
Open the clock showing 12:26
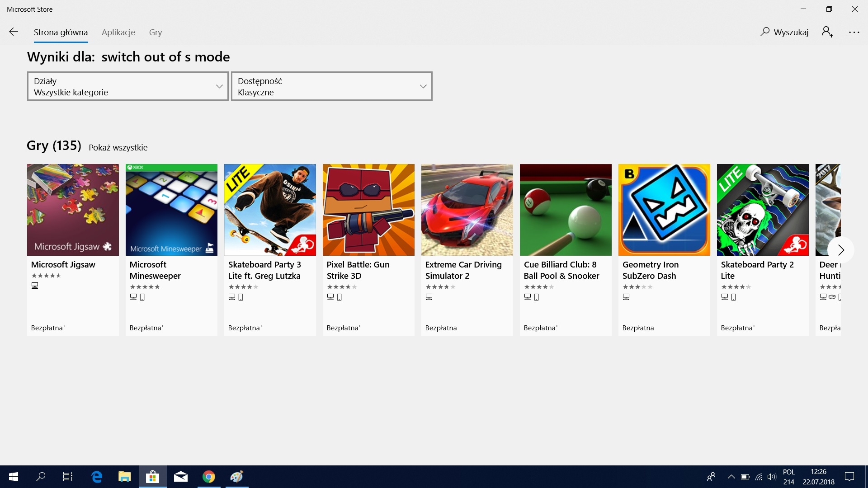click(819, 477)
